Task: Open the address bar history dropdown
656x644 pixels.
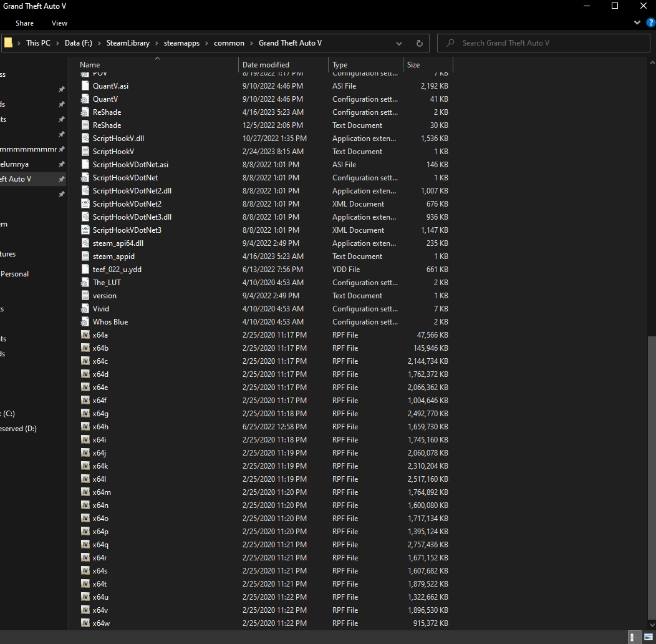Action: click(399, 43)
